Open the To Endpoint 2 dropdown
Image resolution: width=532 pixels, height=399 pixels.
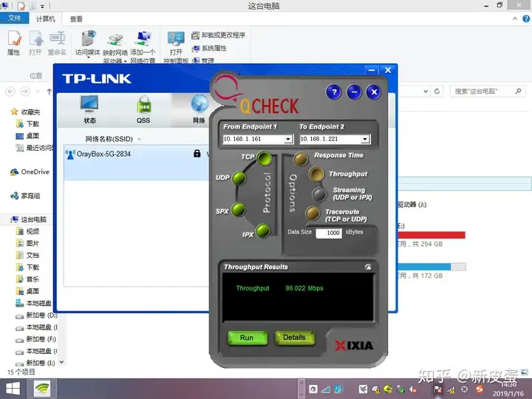(365, 139)
